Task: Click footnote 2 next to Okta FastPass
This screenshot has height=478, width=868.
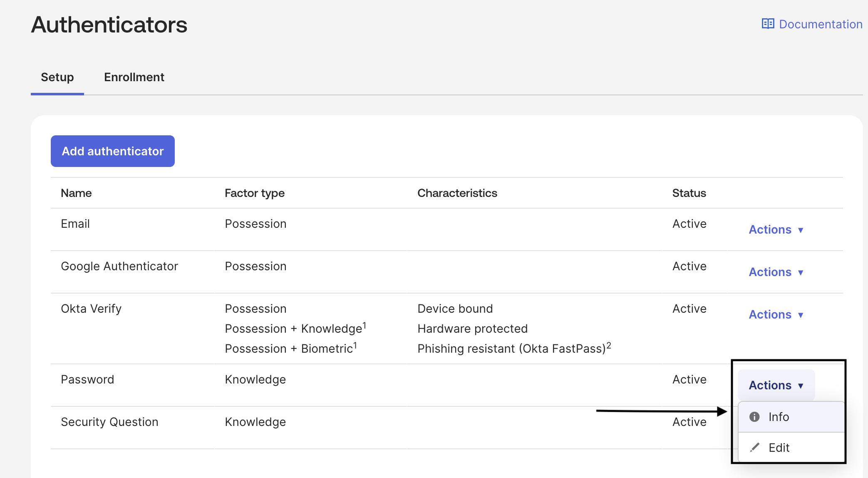Action: (609, 344)
